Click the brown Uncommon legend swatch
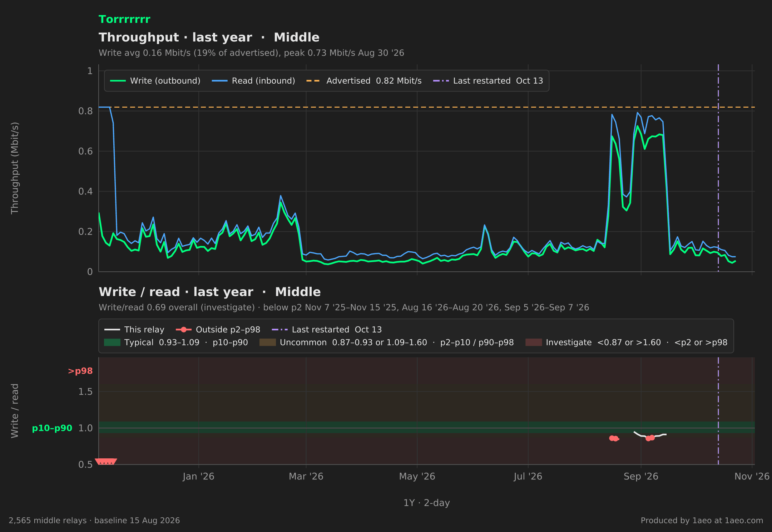The width and height of the screenshot is (772, 532). point(268,343)
